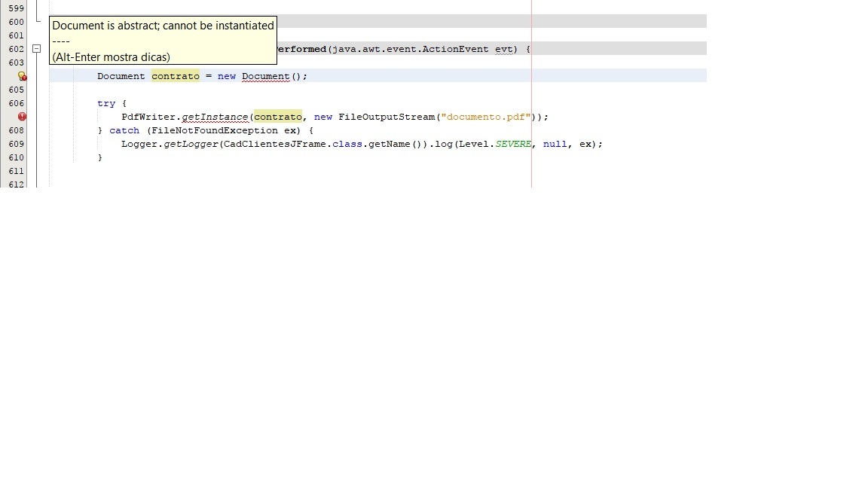
Task: Click the closing brace on line 610
Action: 100,157
